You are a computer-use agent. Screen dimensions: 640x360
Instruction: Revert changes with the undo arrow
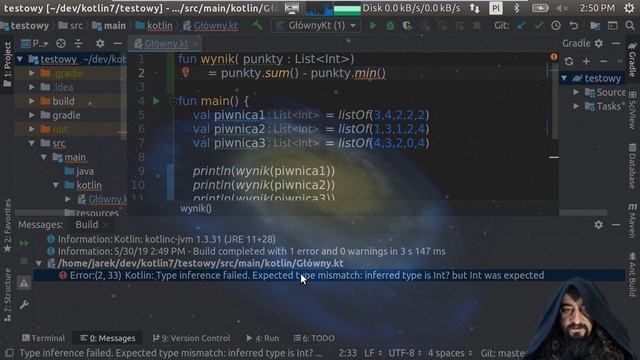tap(573, 26)
